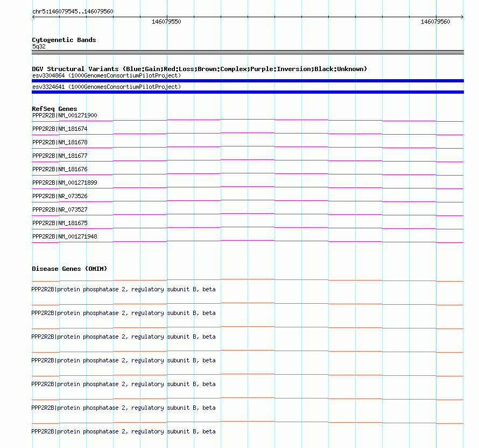Click the esv3304864 variant label
The image size is (479, 448).
(x=107, y=75)
